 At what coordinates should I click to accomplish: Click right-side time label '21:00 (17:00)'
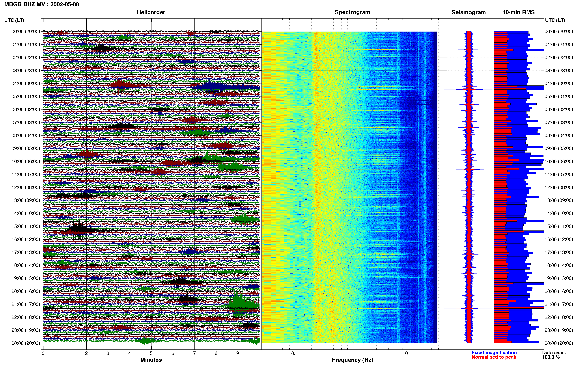tap(559, 304)
